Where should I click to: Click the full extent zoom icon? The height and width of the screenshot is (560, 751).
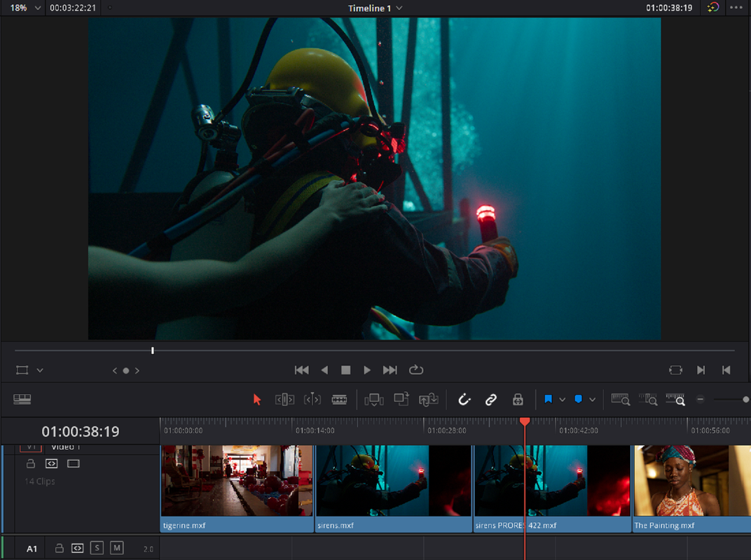[x=621, y=400]
